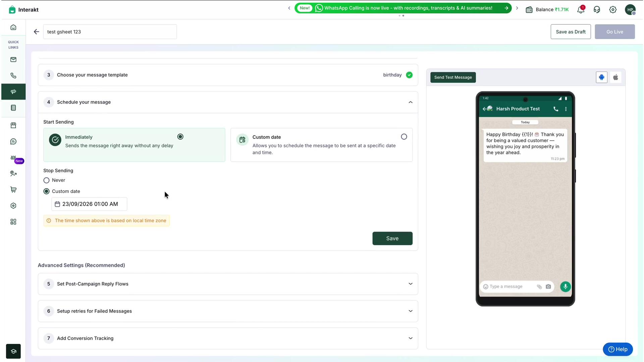Collapse the Schedule your message section
The image size is (644, 362).
411,102
